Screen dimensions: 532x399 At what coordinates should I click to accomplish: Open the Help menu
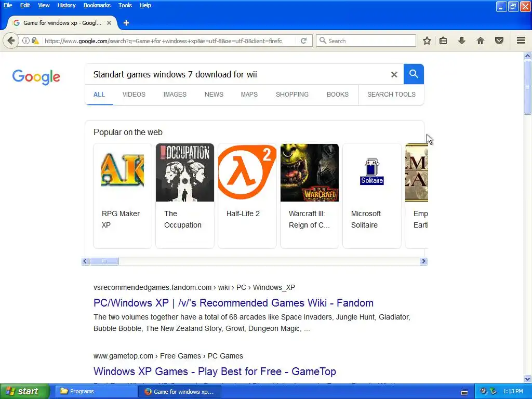coord(145,5)
